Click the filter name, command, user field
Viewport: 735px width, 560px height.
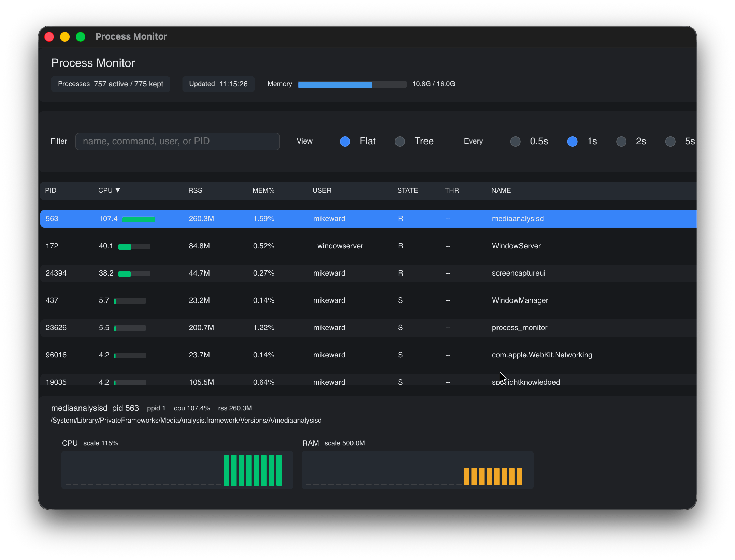177,141
